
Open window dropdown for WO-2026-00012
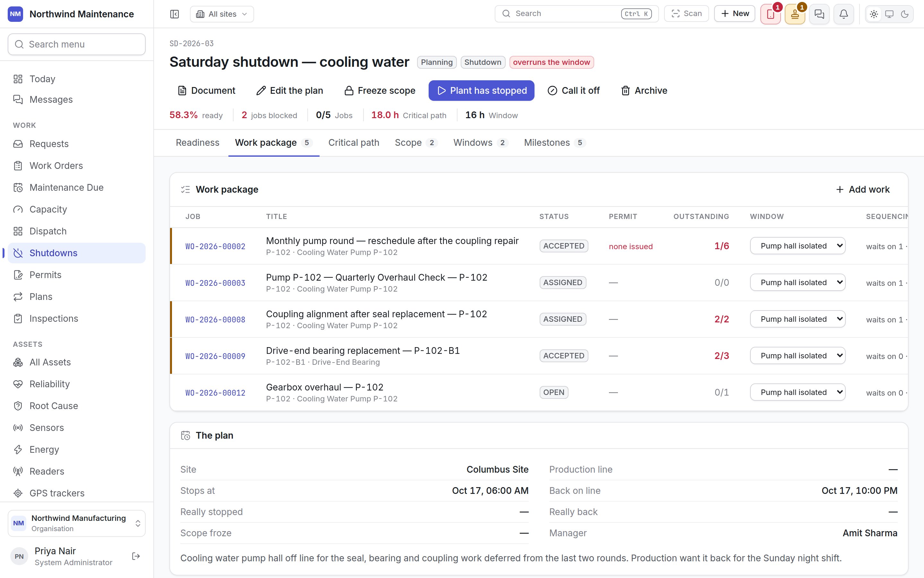(x=798, y=392)
